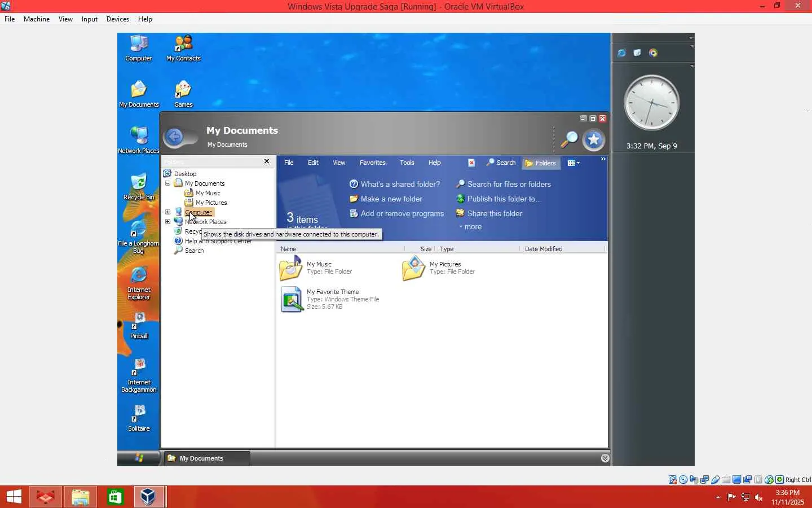Open the Edit menu in My Documents
Viewport: 812px width, 508px height.
point(313,163)
